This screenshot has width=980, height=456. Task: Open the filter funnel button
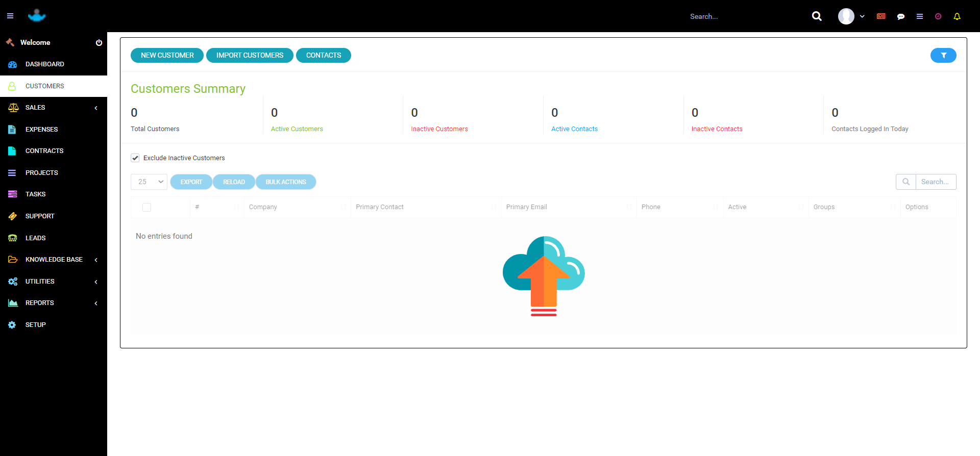943,56
